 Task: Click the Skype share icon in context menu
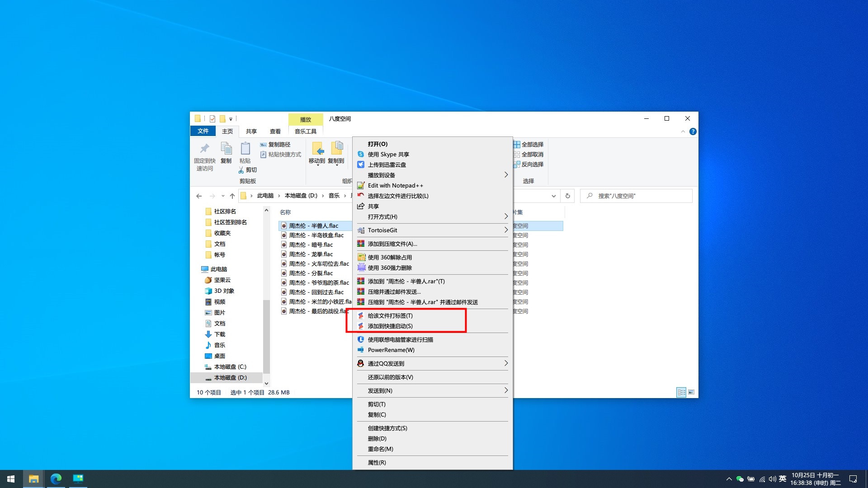tap(361, 155)
